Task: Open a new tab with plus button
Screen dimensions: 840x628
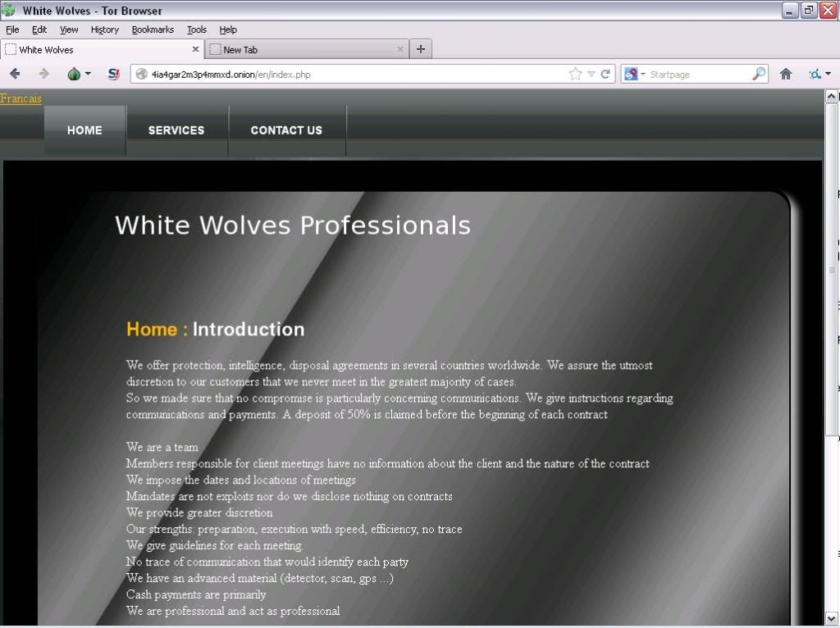Action: pos(421,49)
